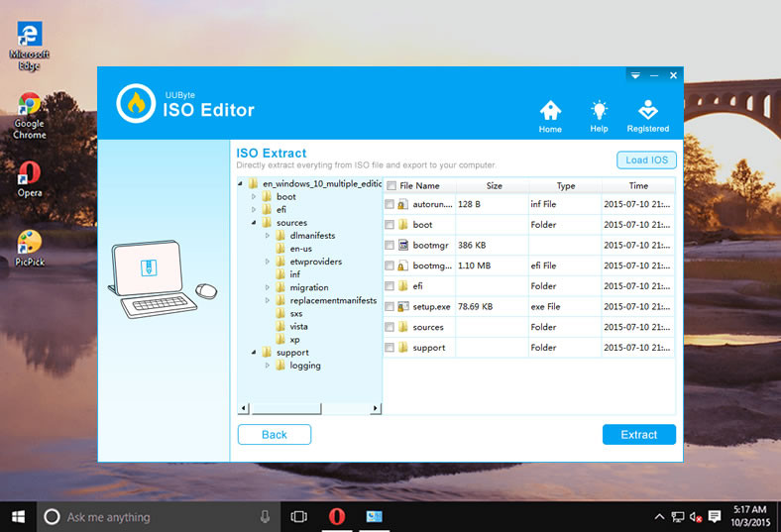Sort files by the Type column header

(566, 185)
